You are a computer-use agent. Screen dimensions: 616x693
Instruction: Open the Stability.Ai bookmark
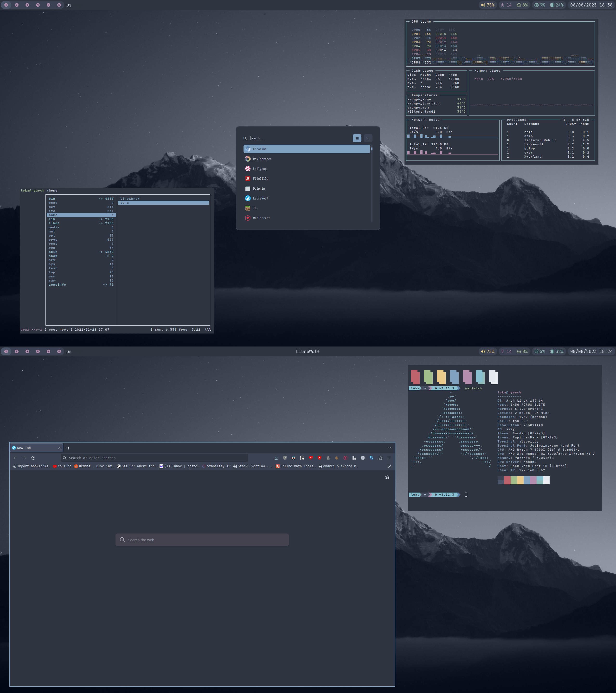pyautogui.click(x=216, y=466)
